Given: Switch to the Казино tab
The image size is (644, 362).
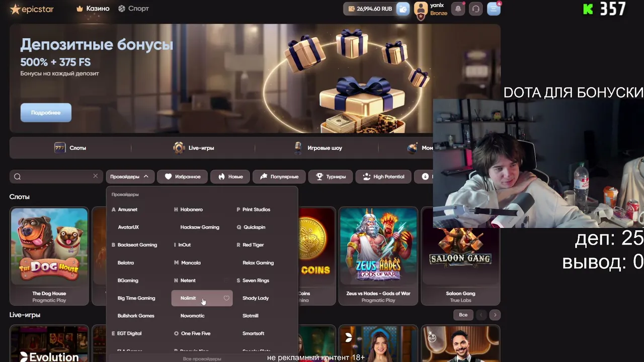Looking at the screenshot, I should [93, 9].
